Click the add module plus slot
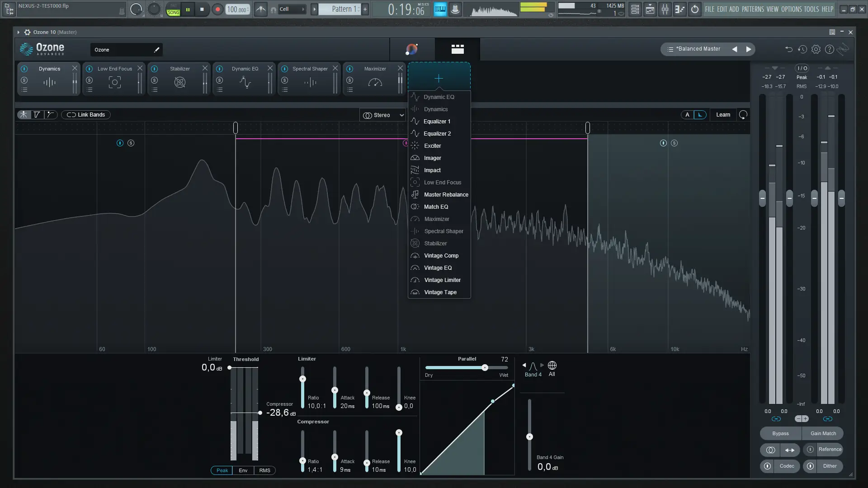 439,78
